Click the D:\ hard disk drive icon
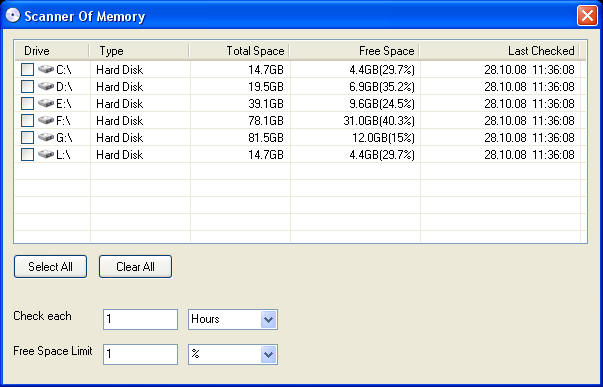603x387 pixels. click(x=46, y=87)
